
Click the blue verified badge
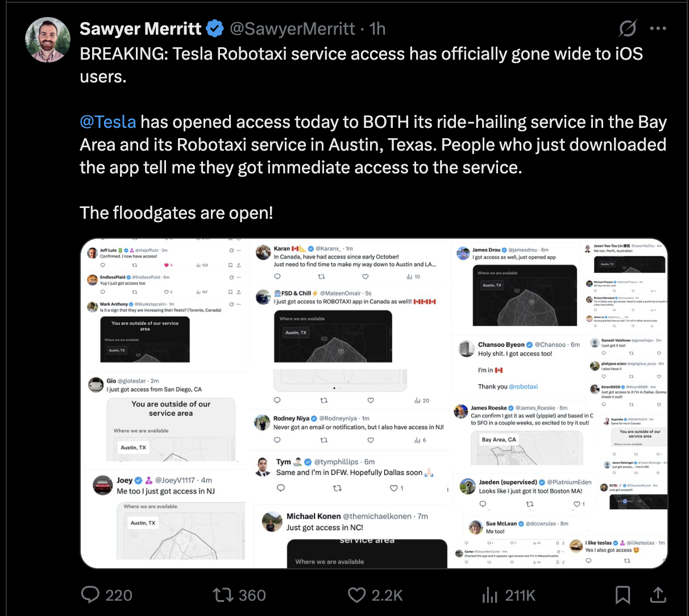[x=215, y=28]
